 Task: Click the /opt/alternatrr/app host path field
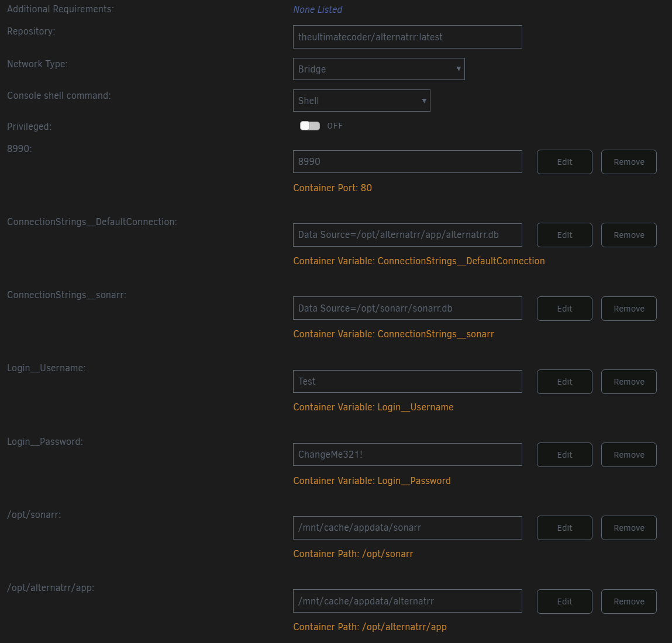(x=407, y=601)
